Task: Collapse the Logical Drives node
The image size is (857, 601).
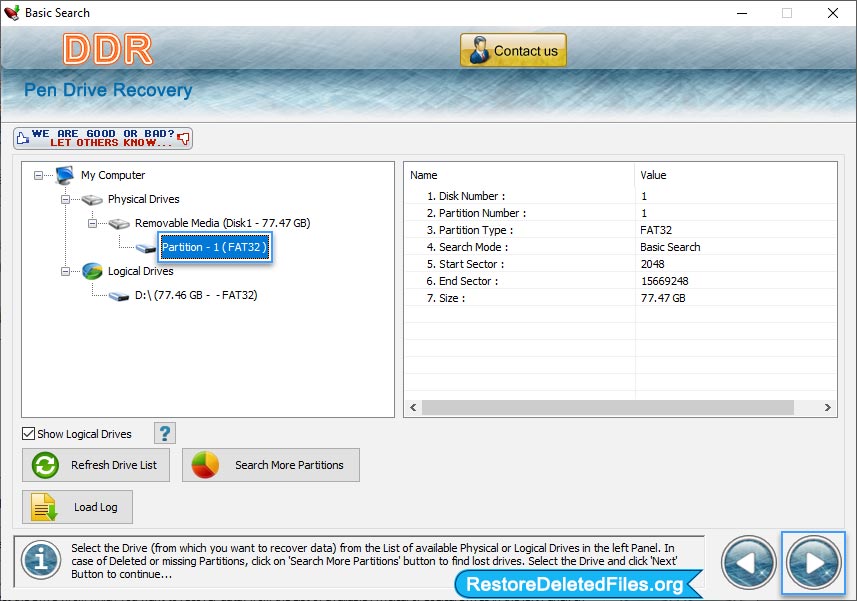Action: point(65,272)
